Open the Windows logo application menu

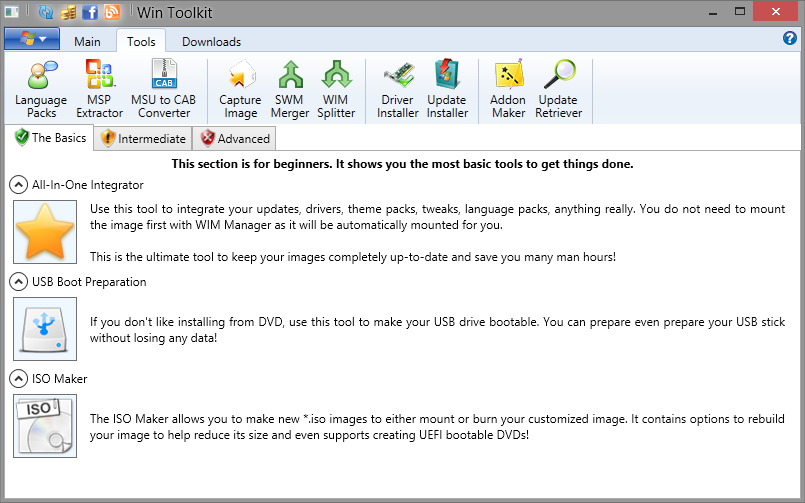coord(32,39)
